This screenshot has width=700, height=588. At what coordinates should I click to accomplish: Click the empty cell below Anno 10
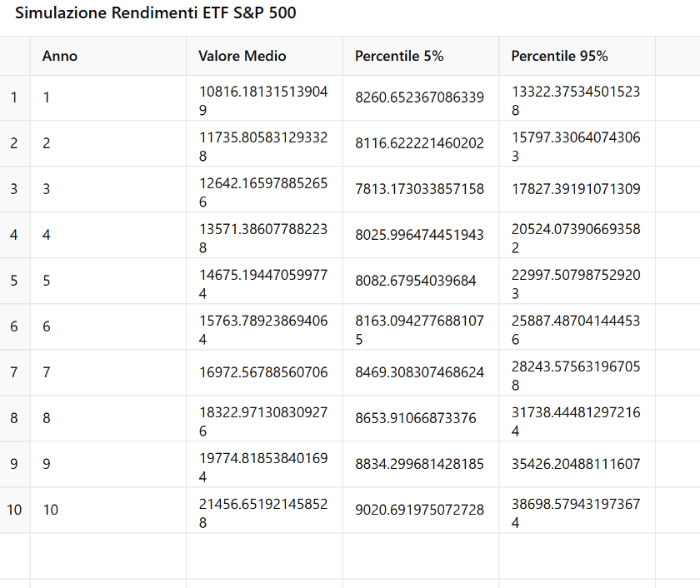107,556
